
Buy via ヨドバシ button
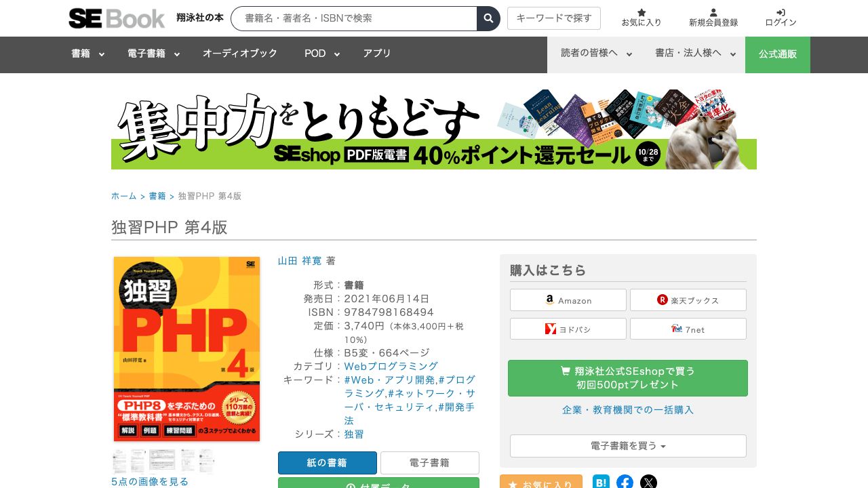tap(568, 329)
